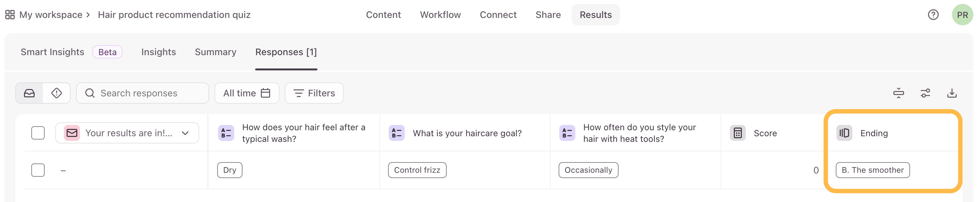The image size is (980, 202).
Task: Select the inbox responses view icon
Action: pos(29,93)
